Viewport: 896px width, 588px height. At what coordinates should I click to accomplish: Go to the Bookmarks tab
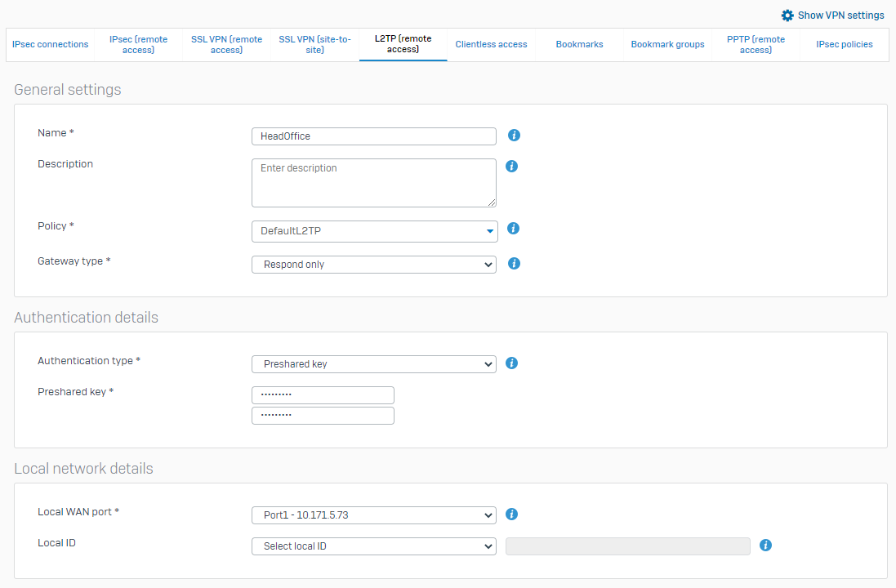click(x=579, y=44)
